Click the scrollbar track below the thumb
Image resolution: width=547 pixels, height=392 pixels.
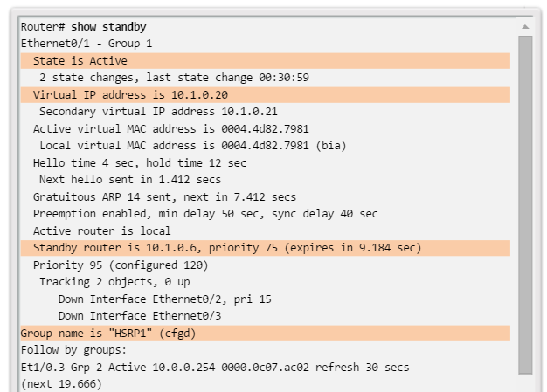[525, 382]
